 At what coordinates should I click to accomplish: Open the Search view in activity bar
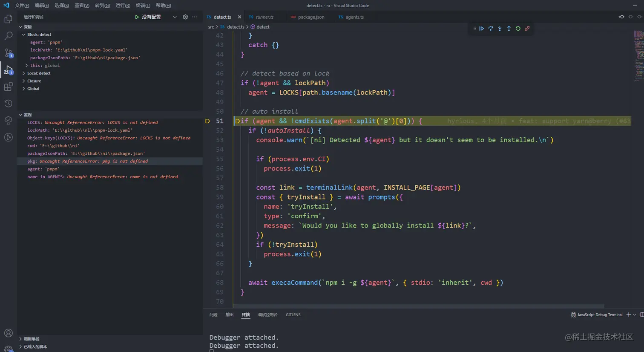click(x=9, y=36)
